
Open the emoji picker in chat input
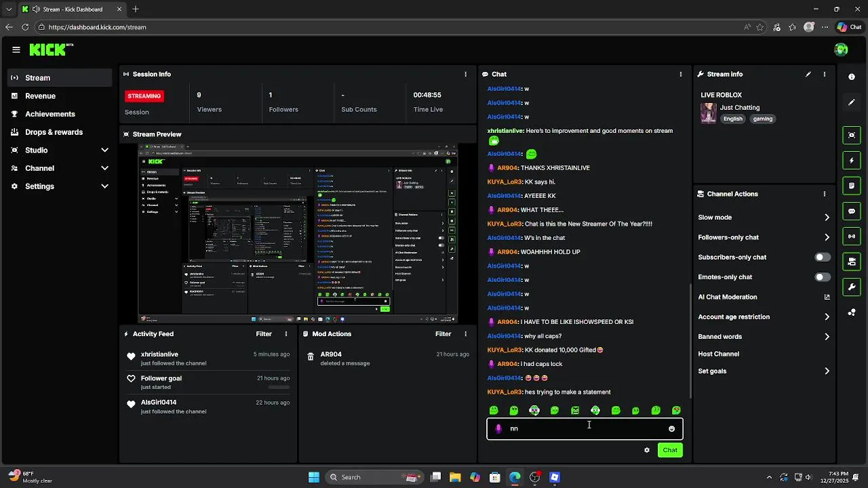672,428
